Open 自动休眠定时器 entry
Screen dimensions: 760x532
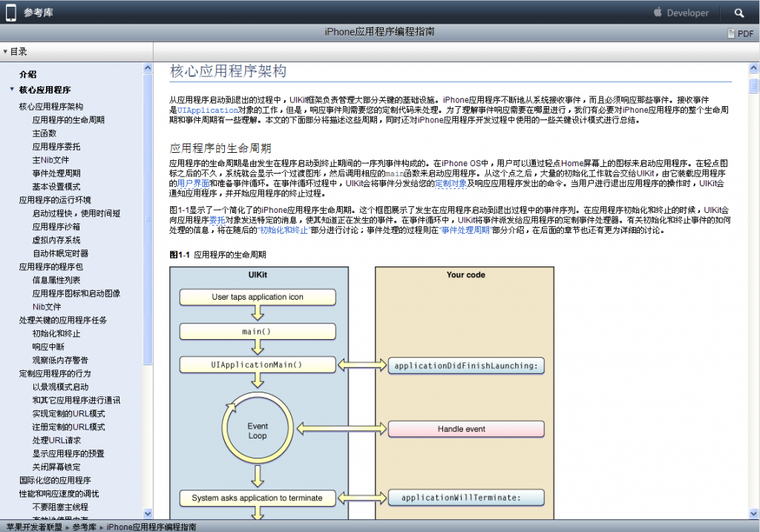60,253
